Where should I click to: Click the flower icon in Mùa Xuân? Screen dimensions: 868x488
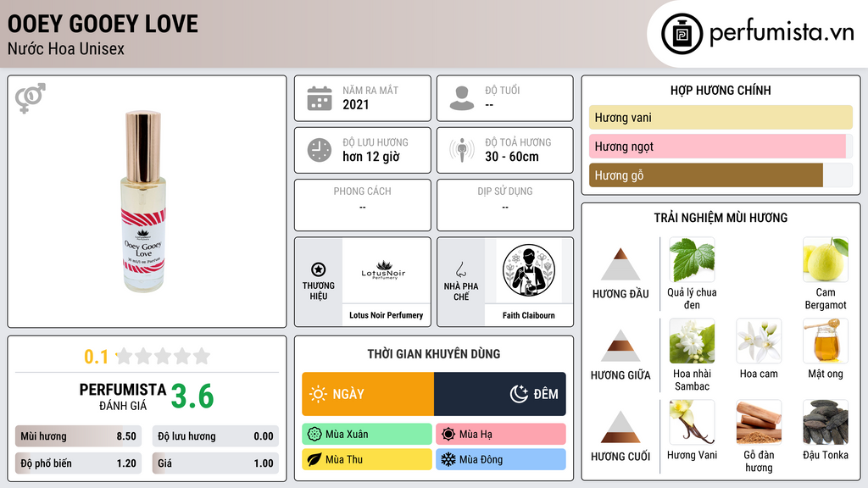314,435
